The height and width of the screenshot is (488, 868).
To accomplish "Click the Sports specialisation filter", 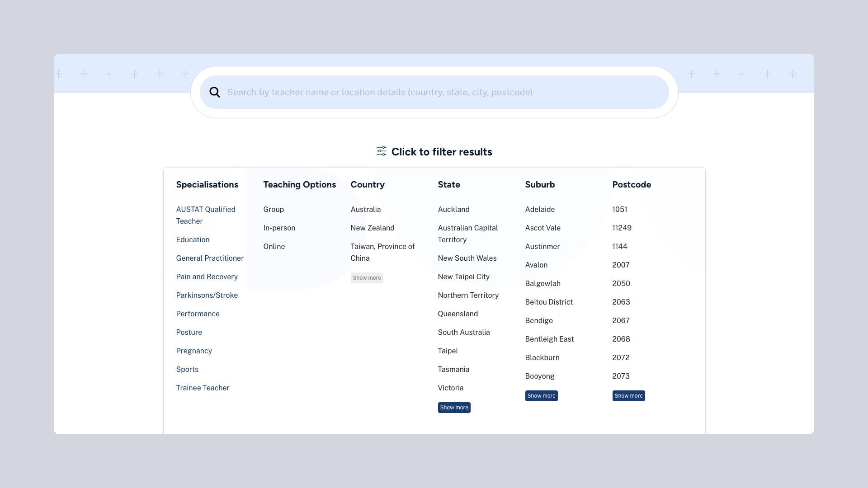I will [x=187, y=369].
